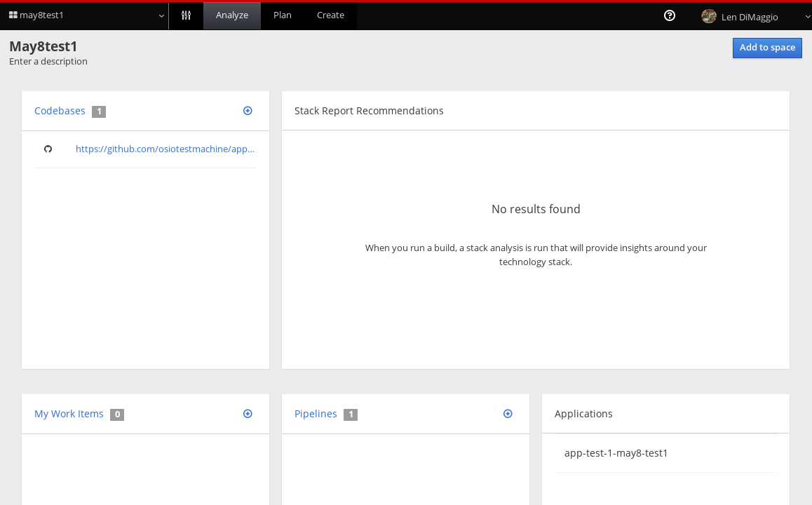
Task: Open the filter settings icon in the header
Action: pos(185,15)
